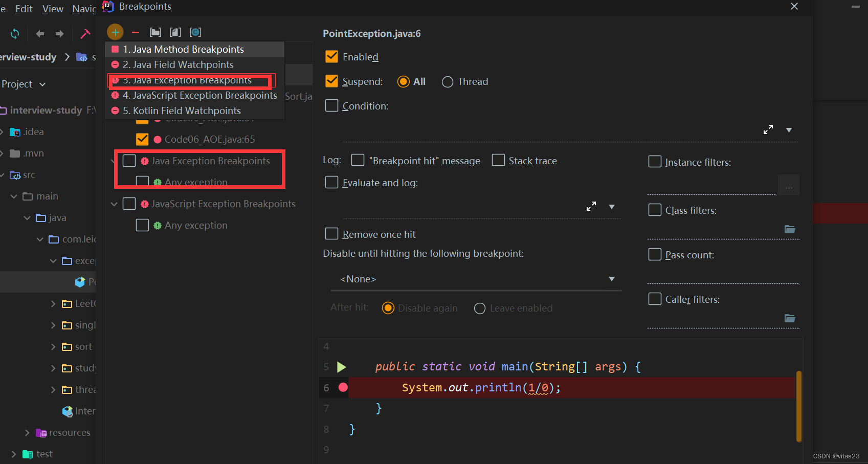The image size is (868, 464).
Task: Click the sync refresh icon in main toolbar
Action: coord(15,34)
